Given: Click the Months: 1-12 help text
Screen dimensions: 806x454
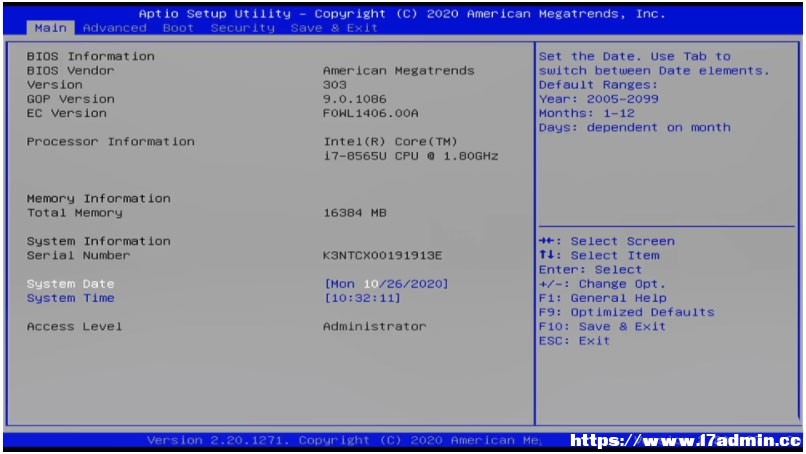Looking at the screenshot, I should click(x=587, y=113).
